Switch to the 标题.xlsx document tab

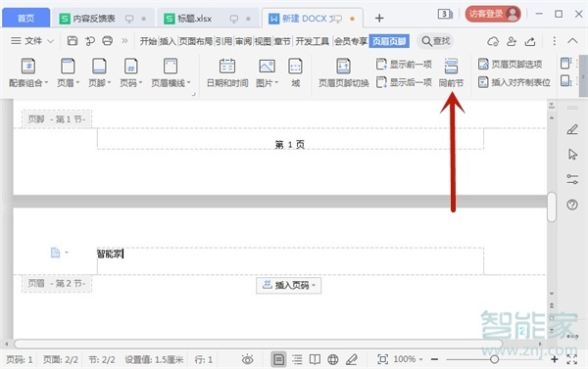point(208,18)
